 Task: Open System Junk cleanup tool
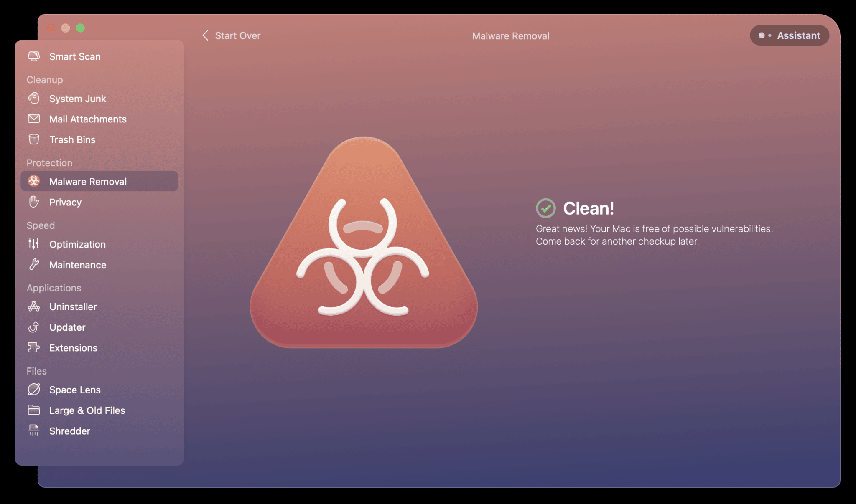coord(77,99)
